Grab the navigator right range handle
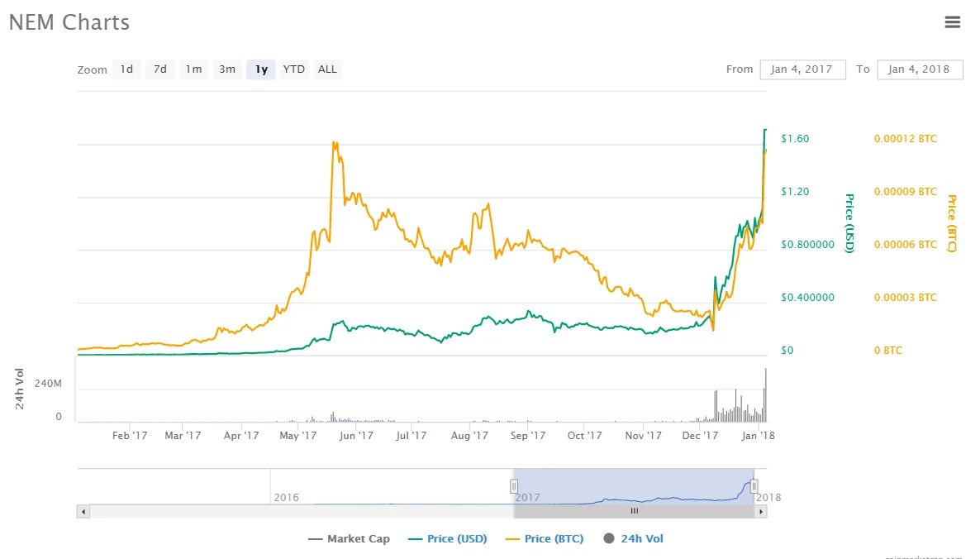 tap(754, 486)
